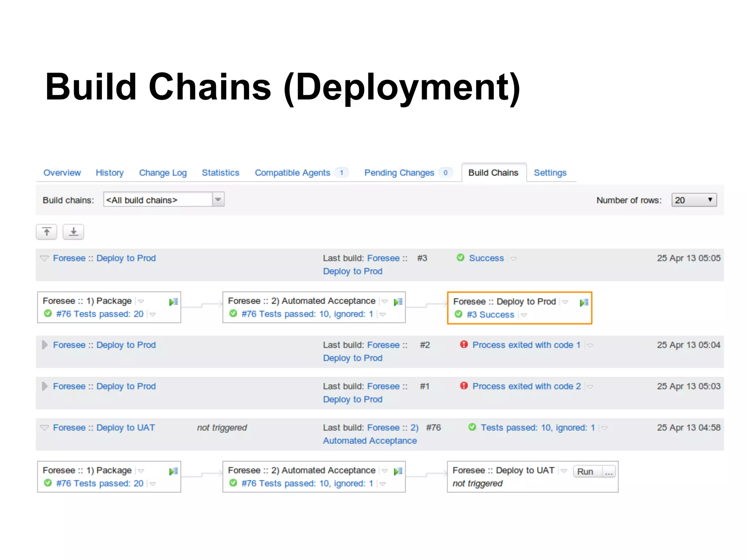Open first Foresee :: Deploy to Prod chain link
747x560 pixels.
point(104,258)
